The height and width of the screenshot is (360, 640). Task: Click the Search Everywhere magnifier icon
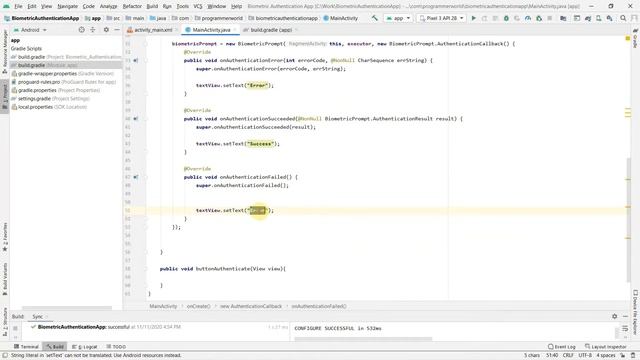623,18
